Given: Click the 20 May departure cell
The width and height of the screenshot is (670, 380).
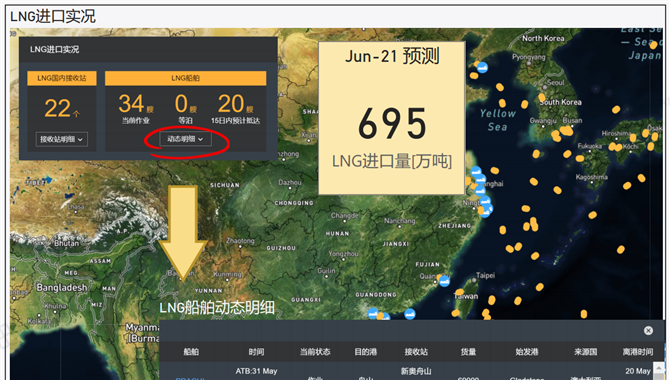Looking at the screenshot, I should coord(638,371).
